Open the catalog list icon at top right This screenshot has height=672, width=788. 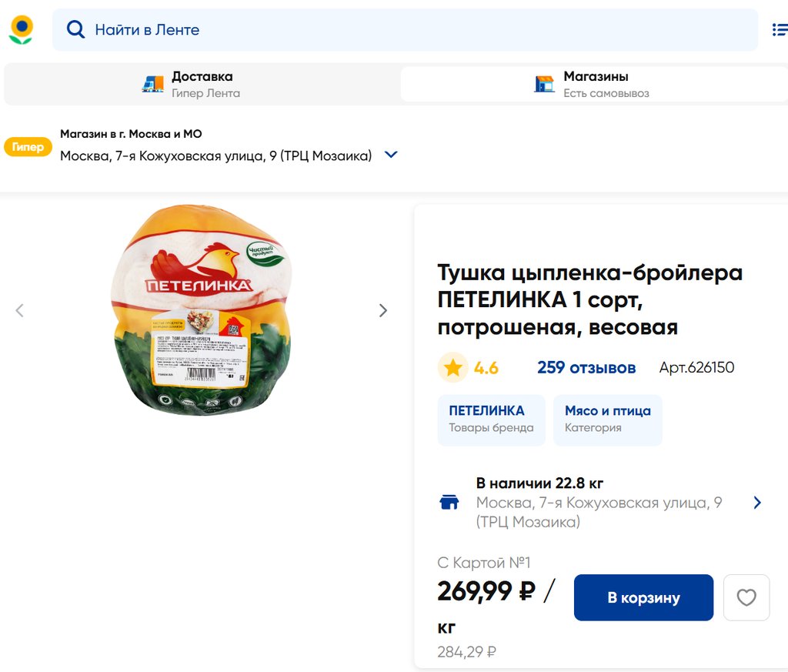pos(780,30)
